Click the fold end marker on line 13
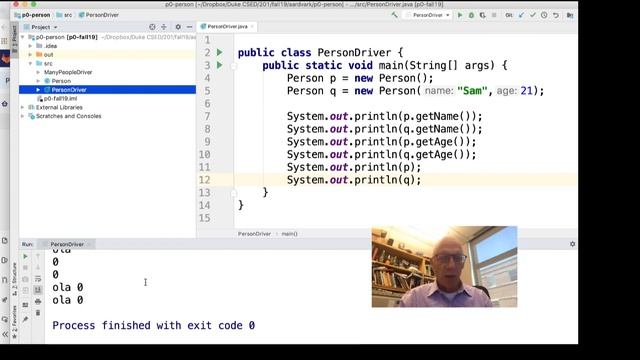Screen dimensions: 640x360 (x=234, y=193)
